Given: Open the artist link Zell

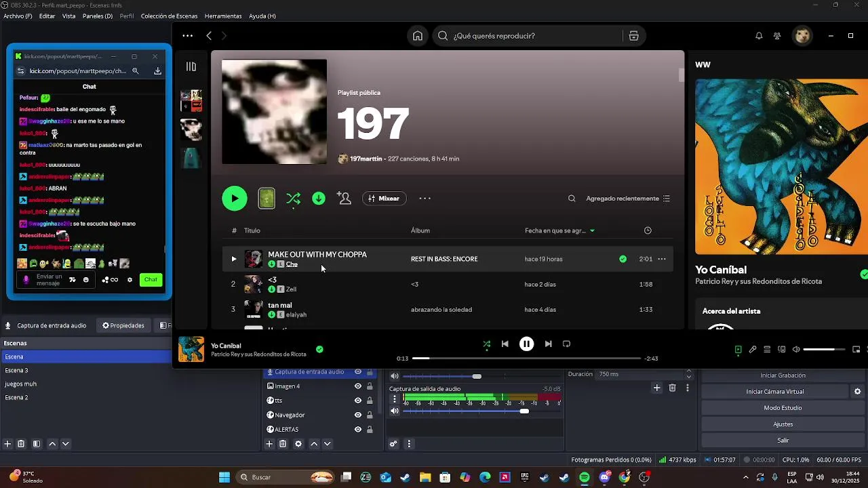Looking at the screenshot, I should pyautogui.click(x=291, y=289).
